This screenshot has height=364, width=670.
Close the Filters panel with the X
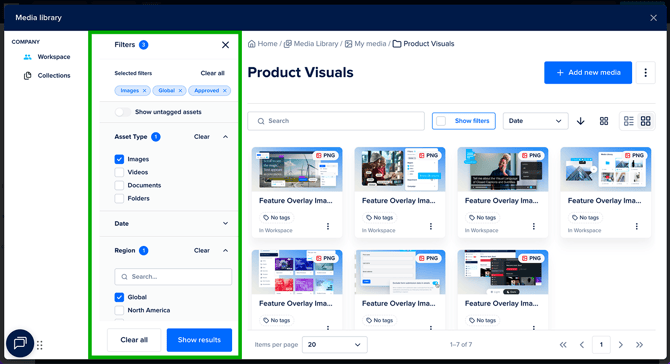[x=225, y=45]
